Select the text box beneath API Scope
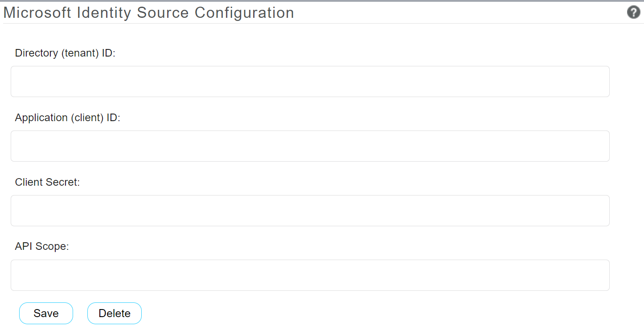Viewport: 644px width, 330px height. click(310, 275)
